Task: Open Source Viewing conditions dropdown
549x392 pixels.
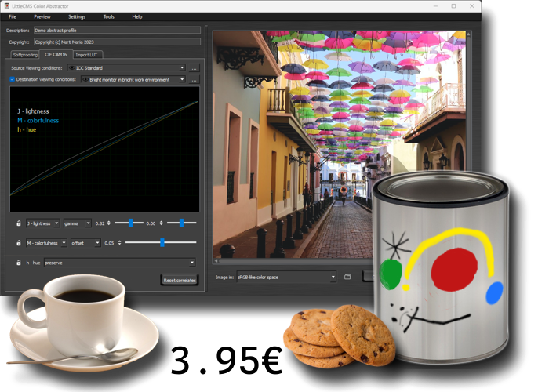Action: click(x=126, y=68)
